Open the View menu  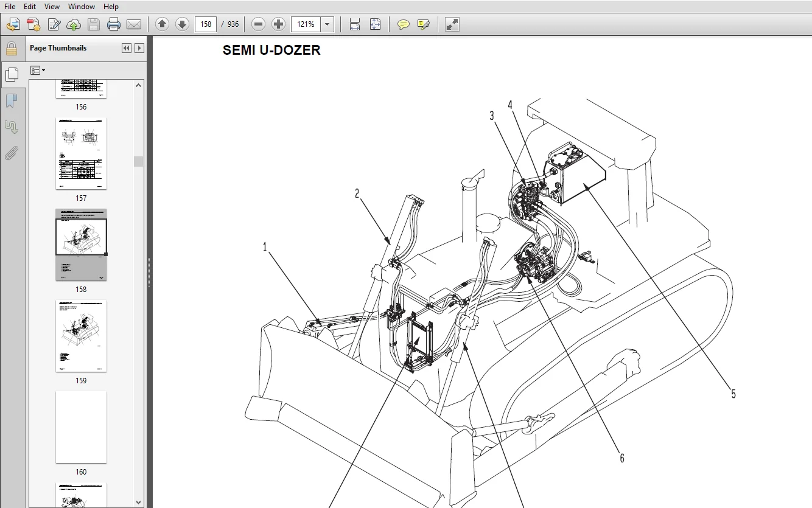pos(52,6)
